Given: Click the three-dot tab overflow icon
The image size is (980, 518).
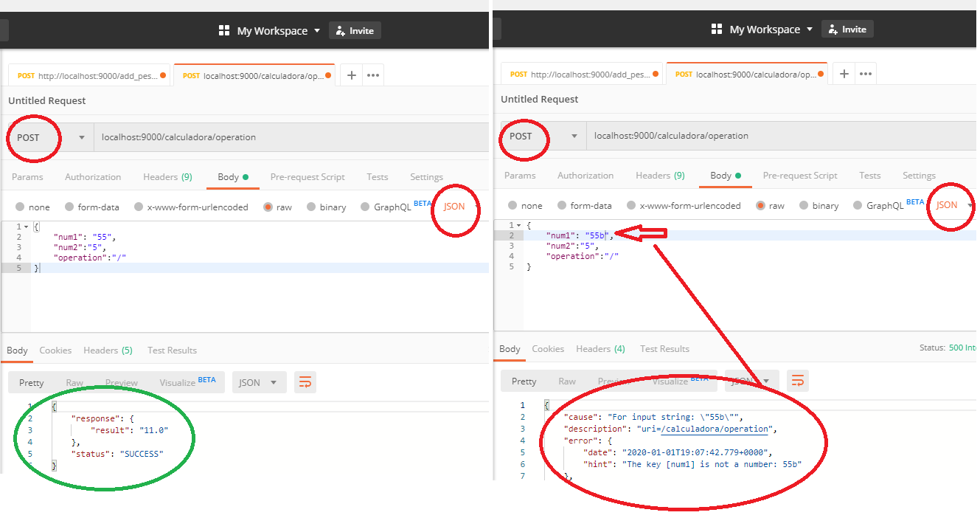Looking at the screenshot, I should 372,74.
